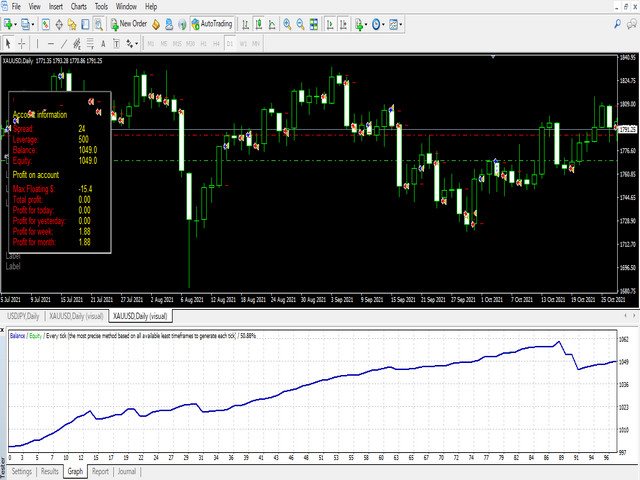Select the Equidistant Channel tool
Screen dimensions: 640x480
[77, 44]
